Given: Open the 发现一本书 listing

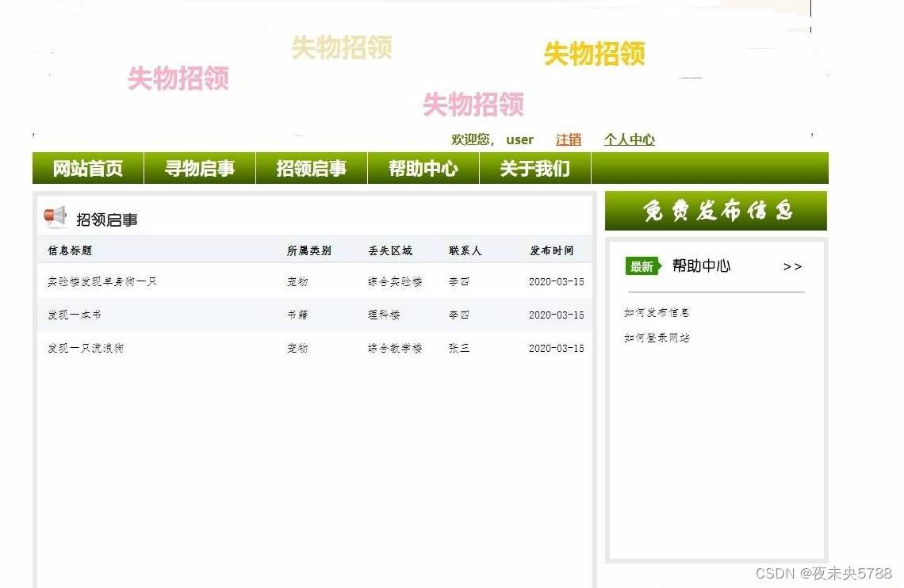Looking at the screenshot, I should click(75, 315).
